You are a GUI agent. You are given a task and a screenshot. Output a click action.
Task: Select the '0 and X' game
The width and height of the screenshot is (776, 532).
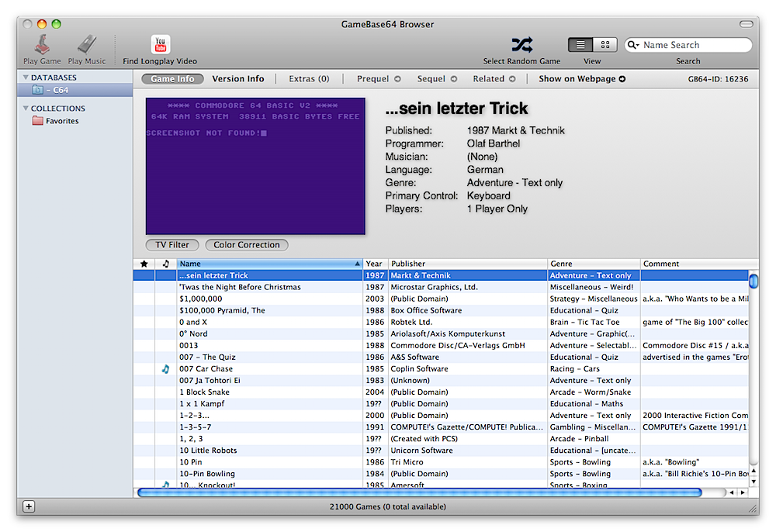(441, 323)
